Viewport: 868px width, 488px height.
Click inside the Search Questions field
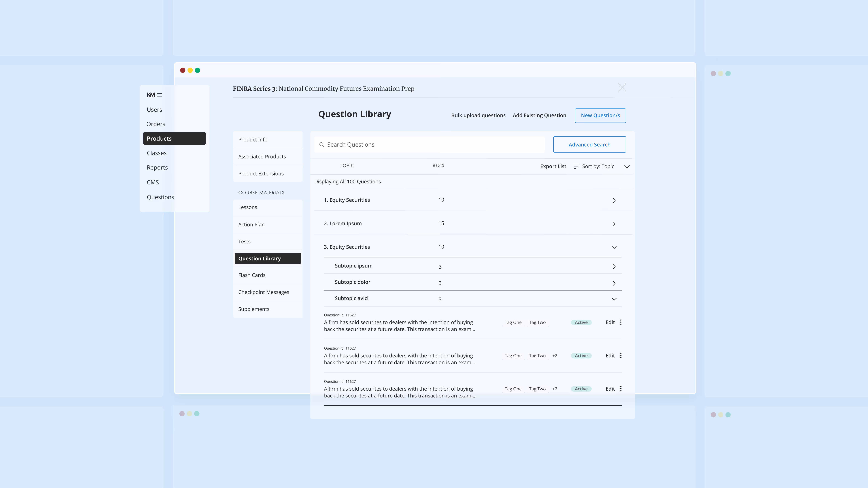click(x=404, y=144)
